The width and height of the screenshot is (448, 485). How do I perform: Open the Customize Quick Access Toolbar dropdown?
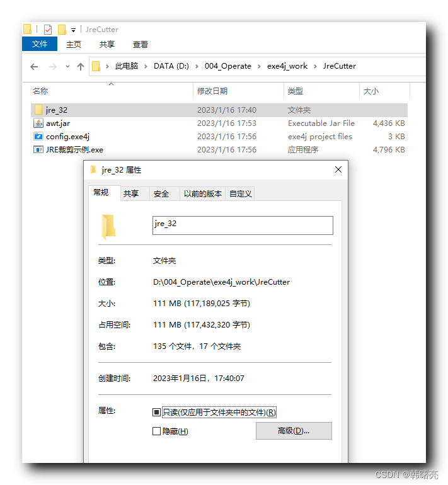point(73,30)
